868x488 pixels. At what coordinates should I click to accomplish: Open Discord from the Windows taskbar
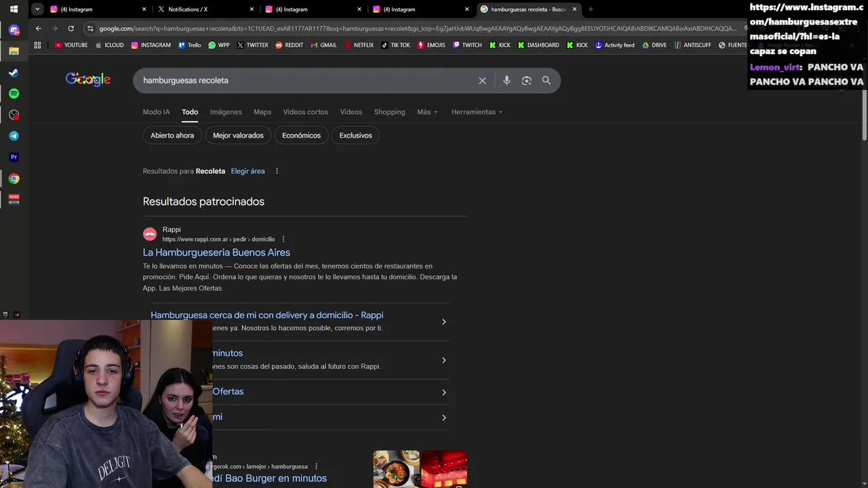pos(14,30)
